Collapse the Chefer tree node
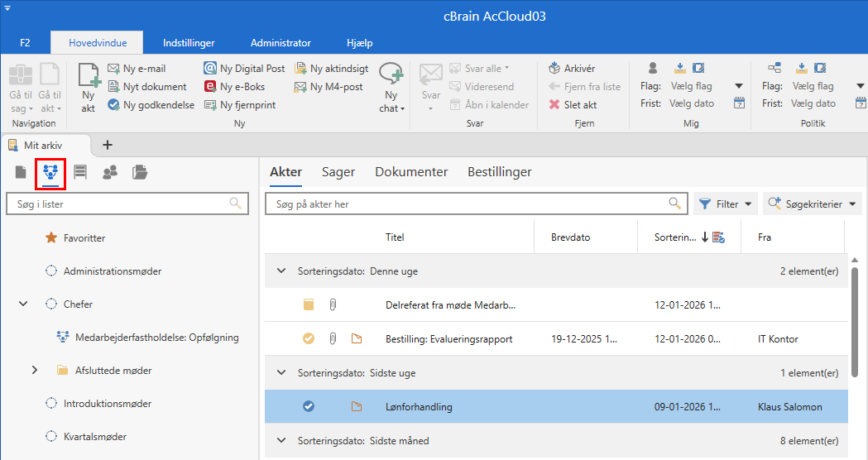This screenshot has height=460, width=868. click(x=23, y=304)
